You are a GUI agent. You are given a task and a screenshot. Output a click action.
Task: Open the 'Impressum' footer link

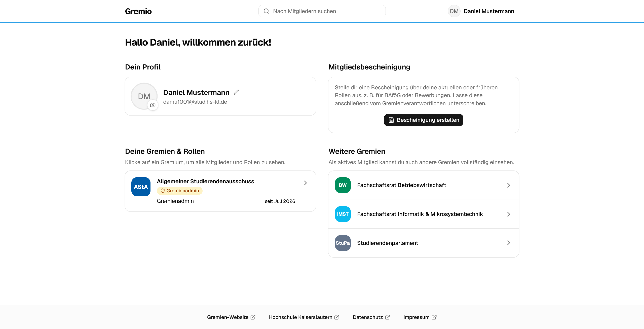pyautogui.click(x=420, y=317)
